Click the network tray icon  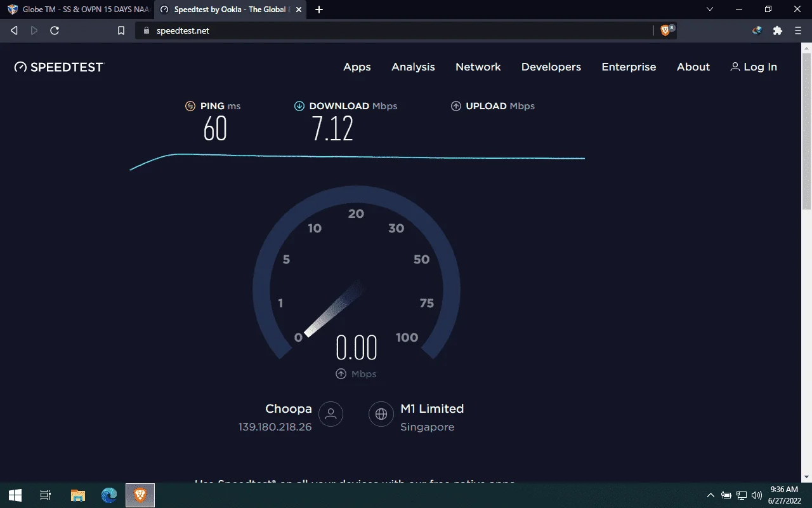coord(742,495)
